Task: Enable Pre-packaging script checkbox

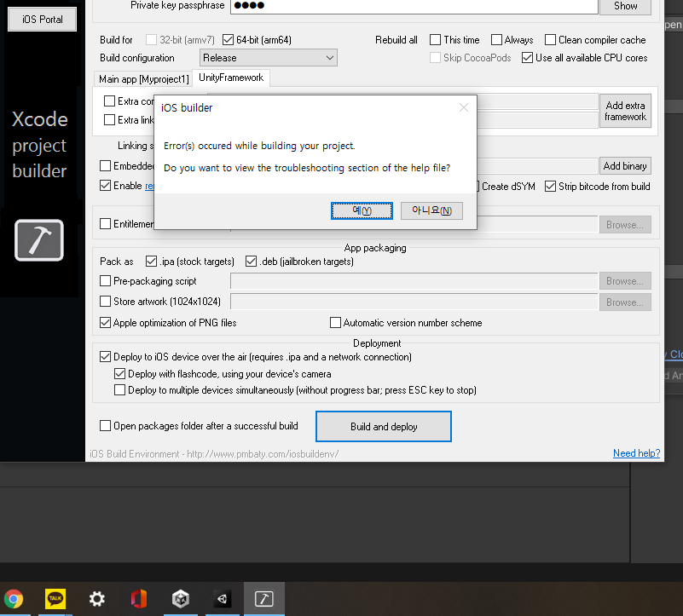Action: click(105, 281)
